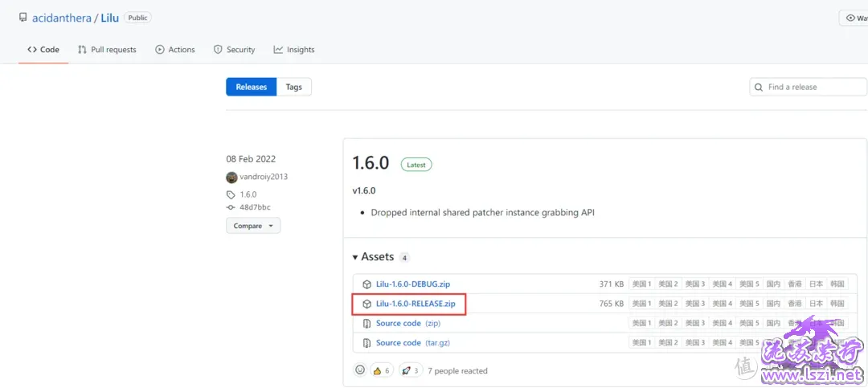Switch to the Code tab
868x388 pixels.
tap(43, 49)
